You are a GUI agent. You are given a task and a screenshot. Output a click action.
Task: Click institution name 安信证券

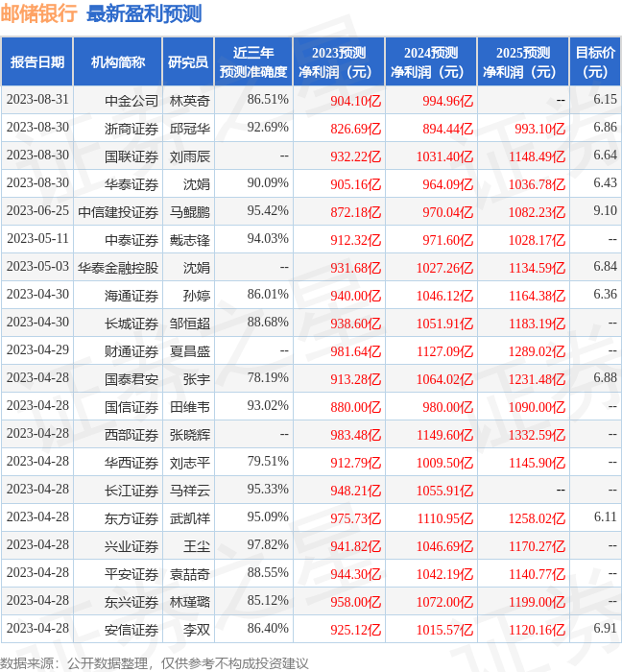coord(132,630)
